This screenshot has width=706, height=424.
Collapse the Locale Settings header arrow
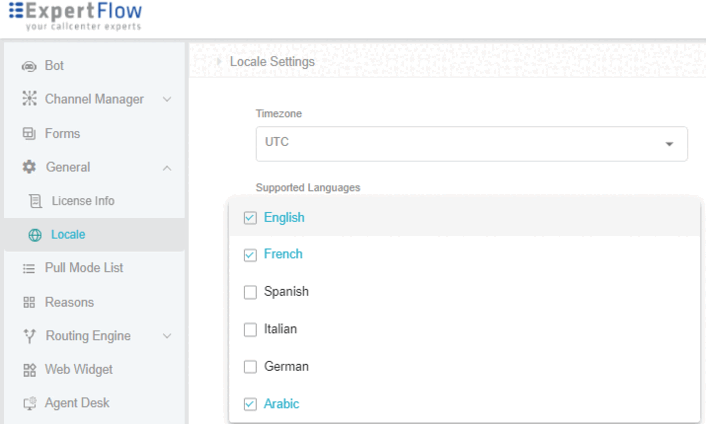pyautogui.click(x=219, y=62)
